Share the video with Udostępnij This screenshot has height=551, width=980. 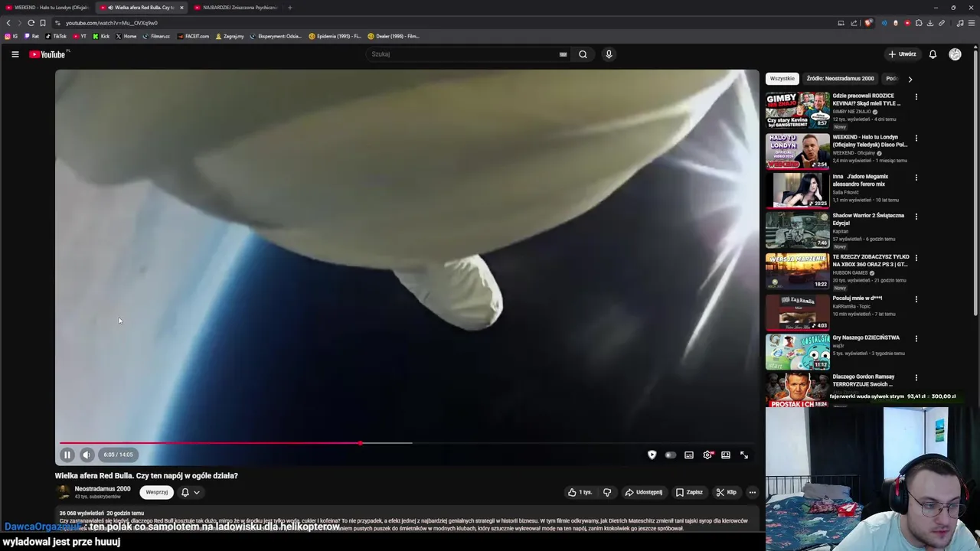click(644, 492)
